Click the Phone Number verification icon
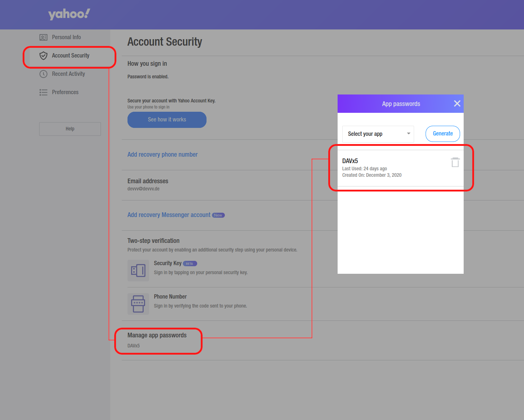Image resolution: width=524 pixels, height=420 pixels. pyautogui.click(x=138, y=304)
